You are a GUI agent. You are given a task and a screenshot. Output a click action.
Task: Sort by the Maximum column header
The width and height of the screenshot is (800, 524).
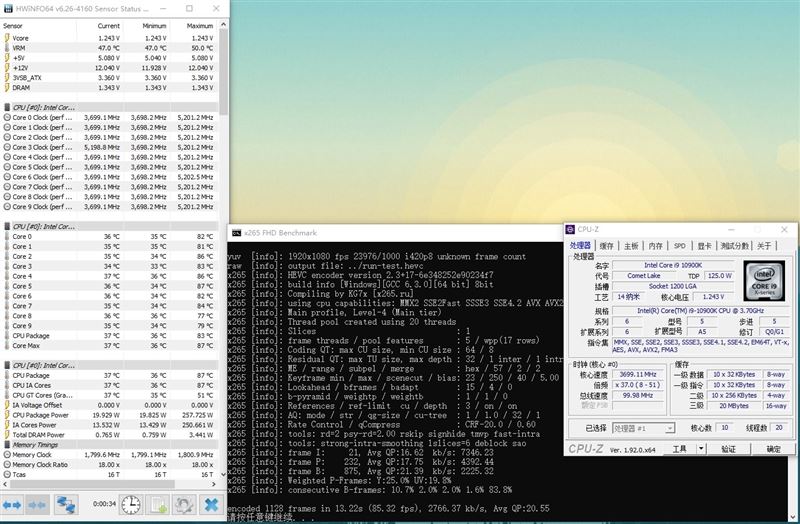point(192,26)
